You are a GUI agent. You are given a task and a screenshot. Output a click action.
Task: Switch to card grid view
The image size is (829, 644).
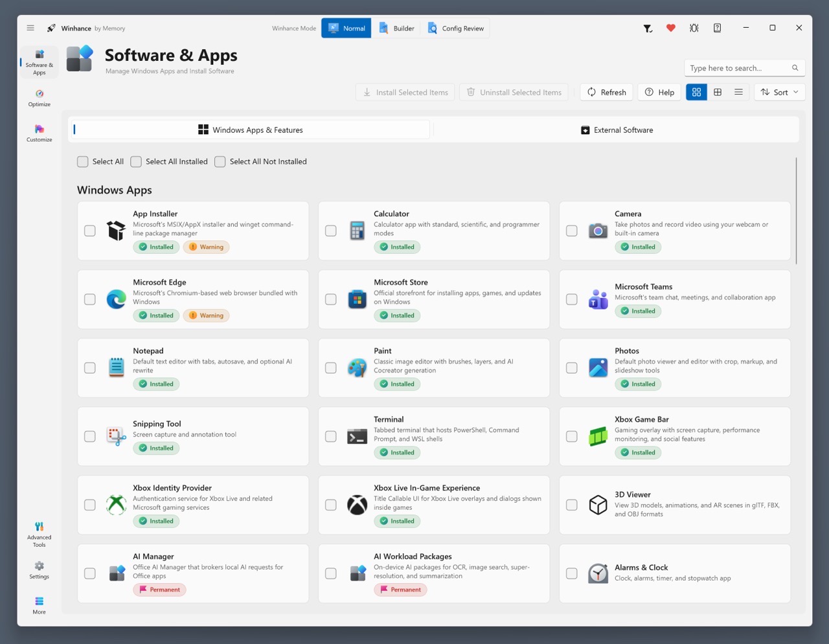coord(696,92)
